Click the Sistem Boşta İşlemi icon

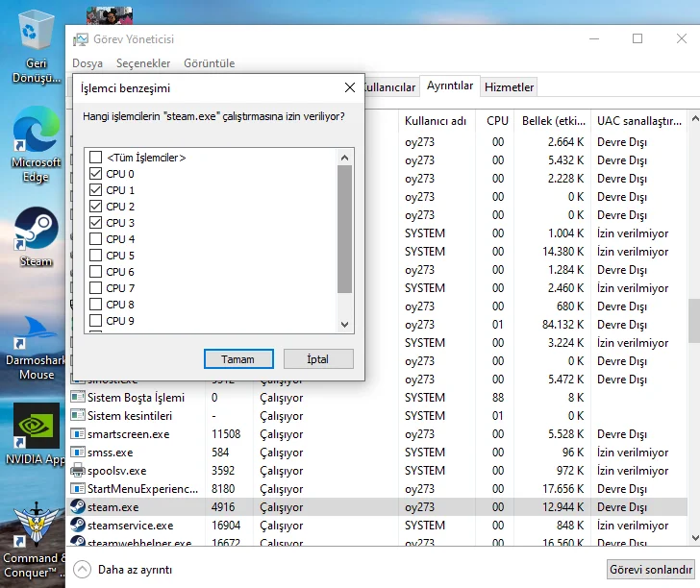point(78,397)
